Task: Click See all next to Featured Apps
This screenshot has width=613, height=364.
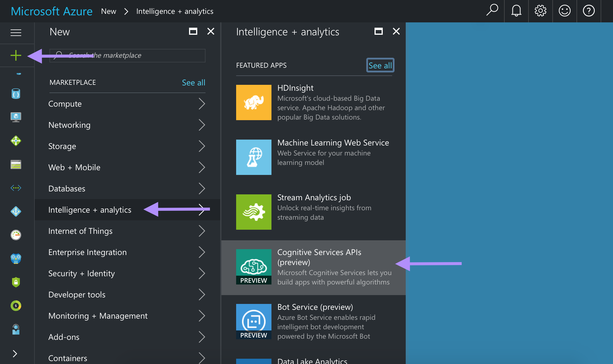Action: (380, 65)
